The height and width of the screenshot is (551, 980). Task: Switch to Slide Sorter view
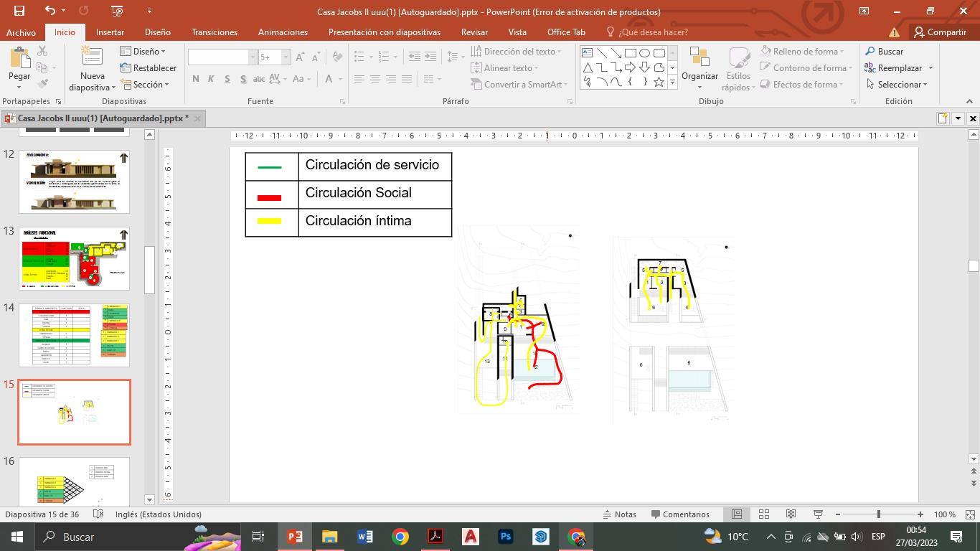point(764,514)
